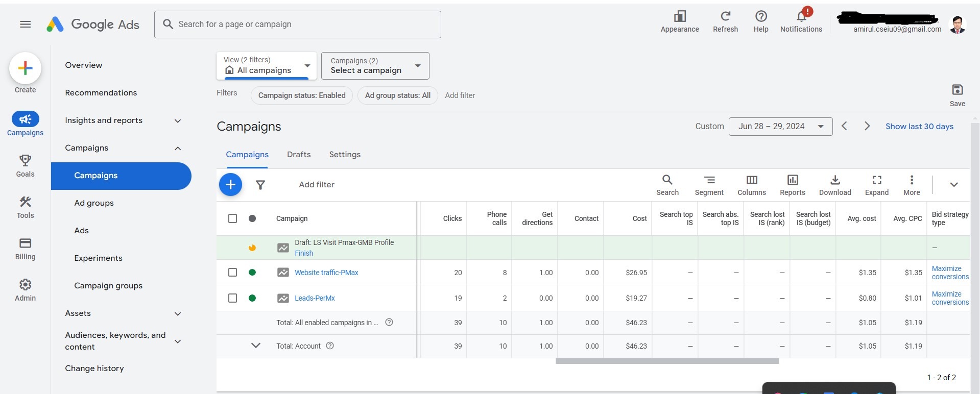Save the current view
The width and height of the screenshot is (980, 394).
click(957, 95)
